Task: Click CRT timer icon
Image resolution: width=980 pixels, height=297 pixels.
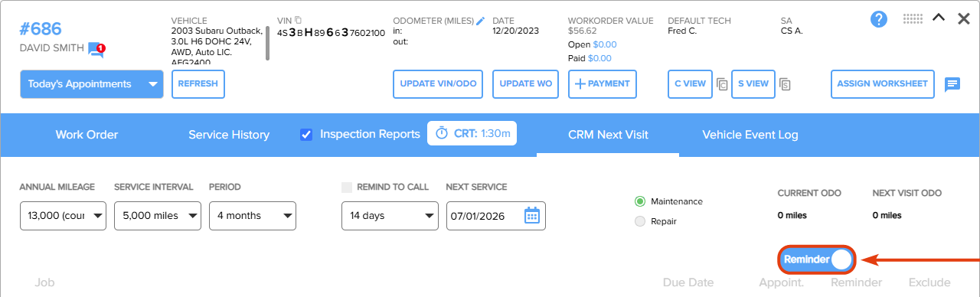Action: coord(442,133)
